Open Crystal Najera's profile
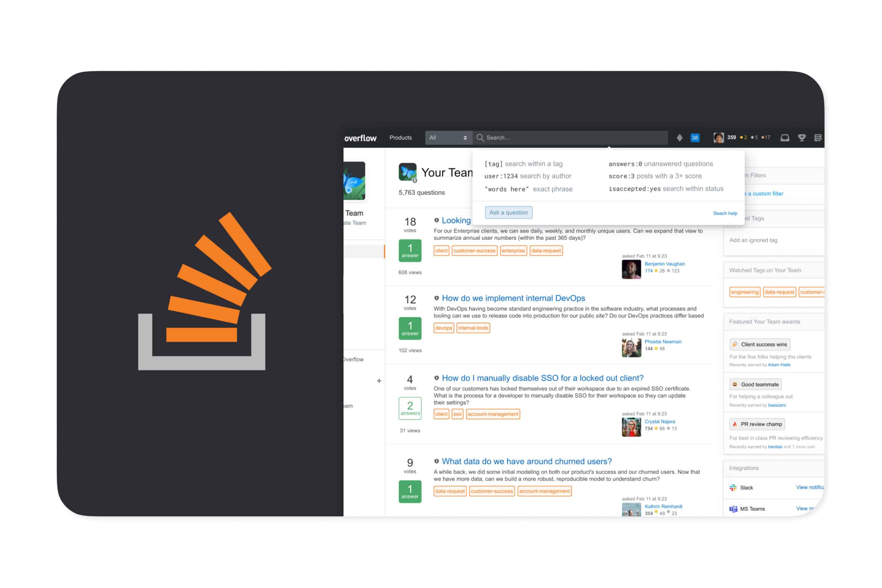882x588 pixels. click(x=660, y=422)
